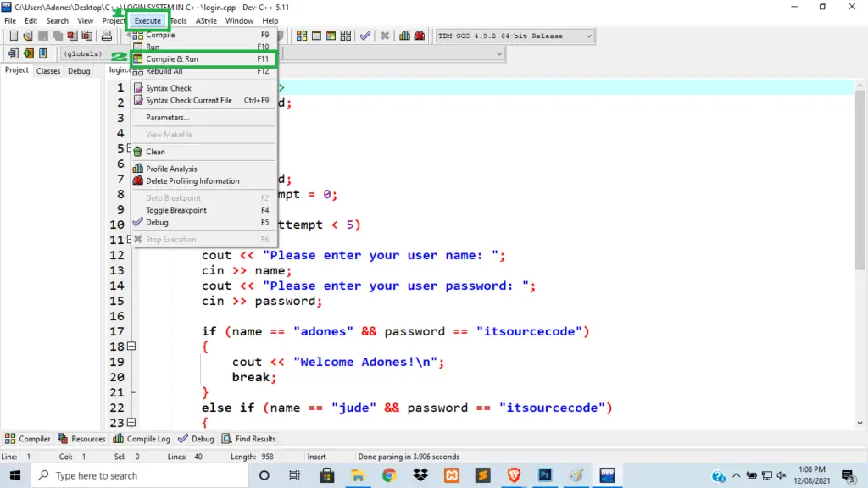The height and width of the screenshot is (488, 868).
Task: Click the Toggle Bookmark green arrow icon
Action: click(28, 53)
